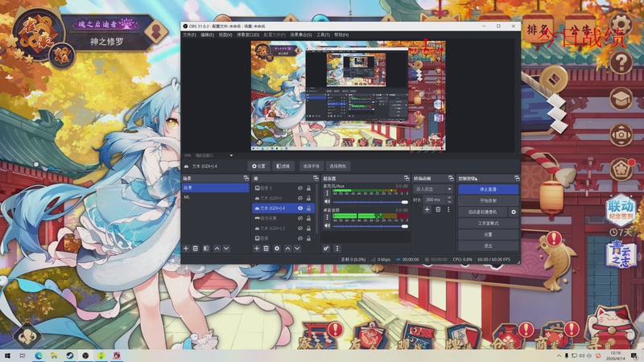644x362 pixels.
Task: Click the 开始录制 button
Action: coord(488,200)
